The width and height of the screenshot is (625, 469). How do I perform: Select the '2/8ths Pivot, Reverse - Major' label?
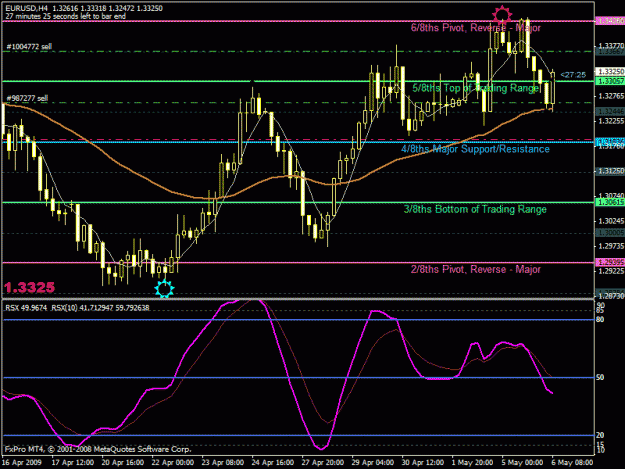tap(476, 269)
